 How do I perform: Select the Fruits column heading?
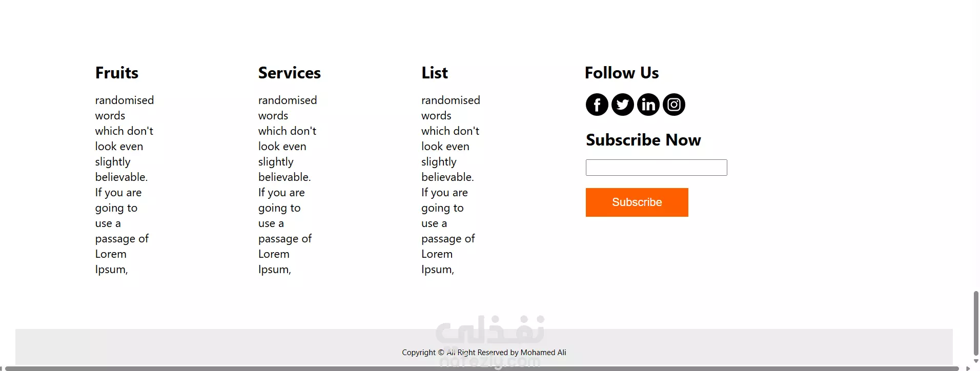coord(117,73)
